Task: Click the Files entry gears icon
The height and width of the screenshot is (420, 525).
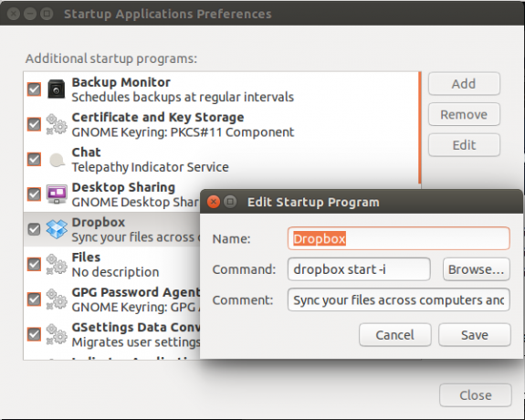Action: (57, 264)
